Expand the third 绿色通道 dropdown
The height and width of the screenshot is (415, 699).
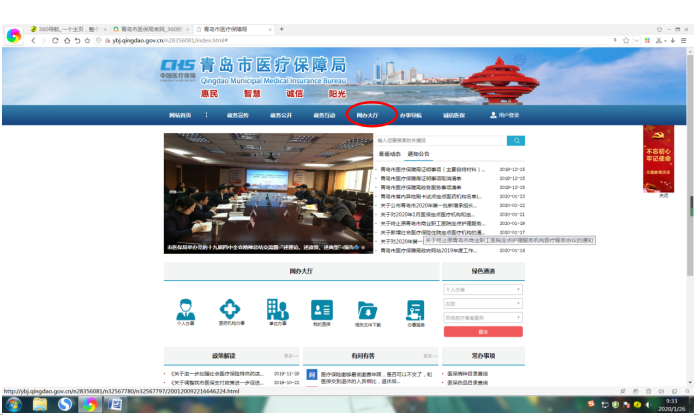[481, 316]
